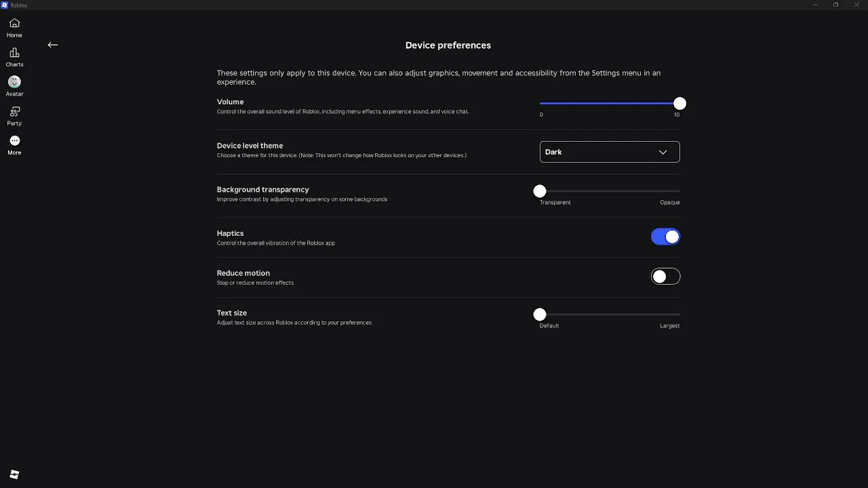The image size is (868, 488).
Task: Click the back arrow icon
Action: [x=53, y=45]
